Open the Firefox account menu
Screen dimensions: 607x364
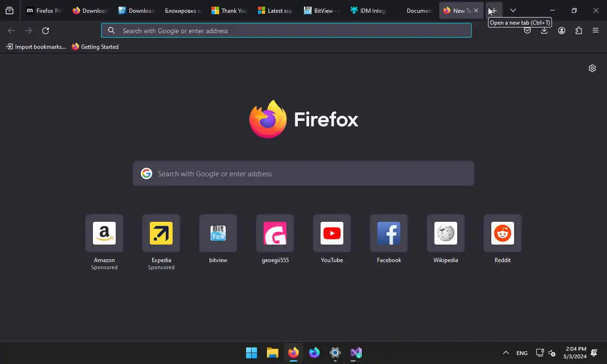point(561,31)
